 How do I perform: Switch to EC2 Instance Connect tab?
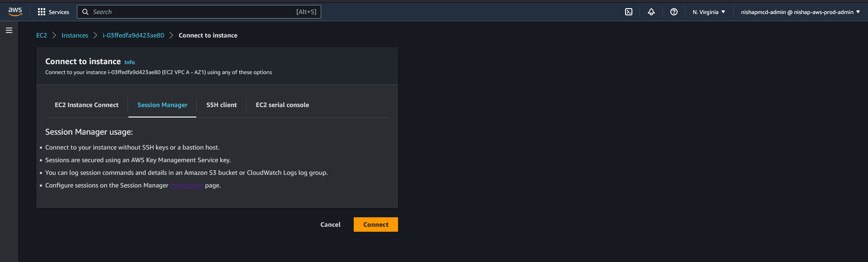86,105
